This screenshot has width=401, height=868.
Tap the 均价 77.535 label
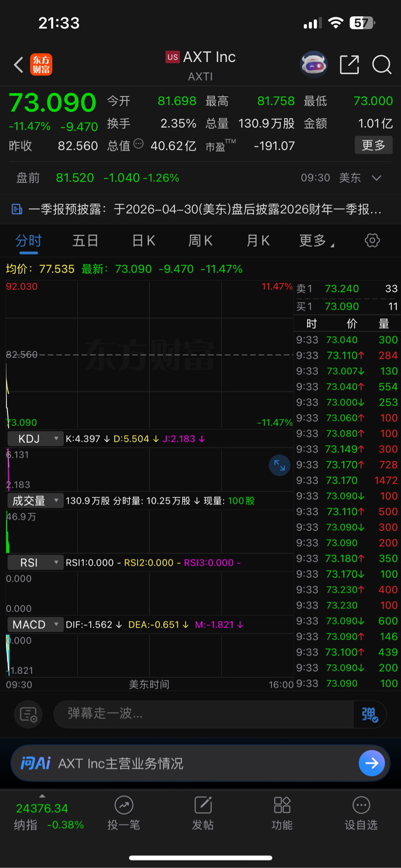pos(40,269)
